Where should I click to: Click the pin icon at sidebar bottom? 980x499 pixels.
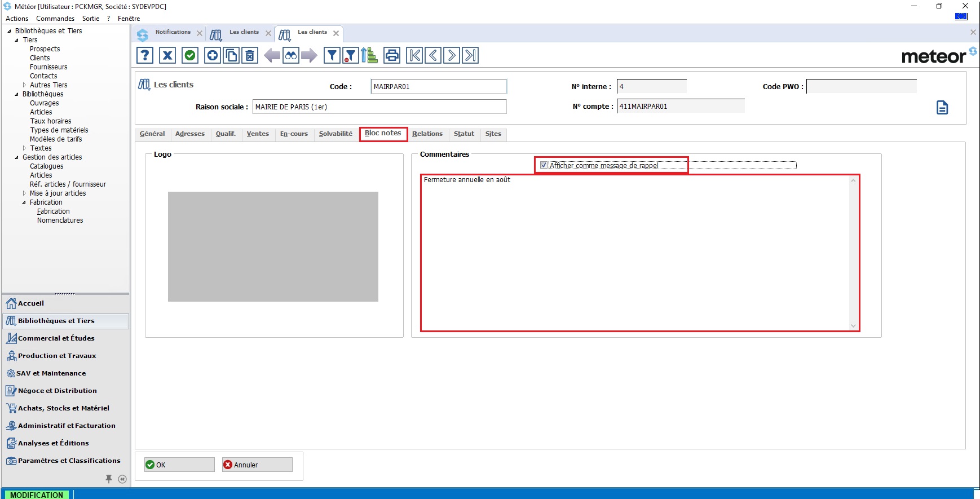[x=109, y=479]
